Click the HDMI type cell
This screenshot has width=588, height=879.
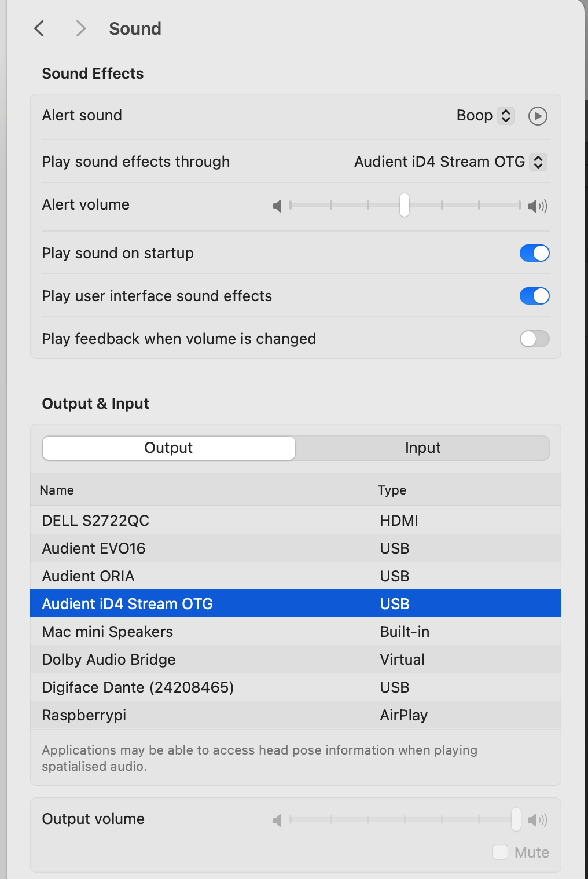[399, 521]
